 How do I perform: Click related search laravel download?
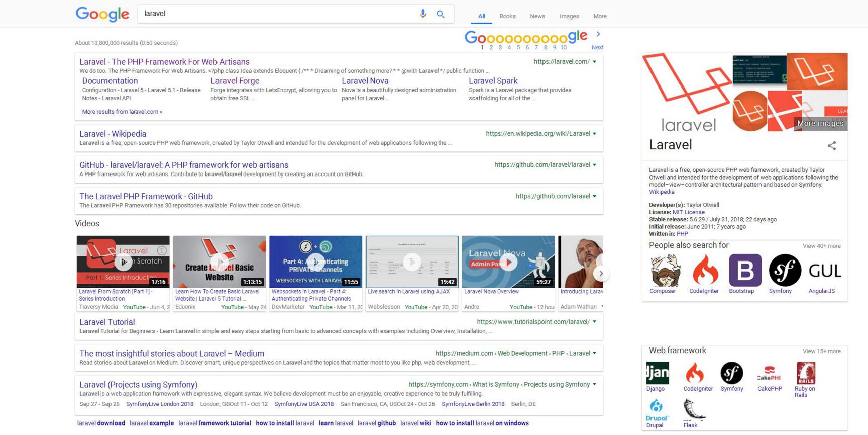click(101, 423)
